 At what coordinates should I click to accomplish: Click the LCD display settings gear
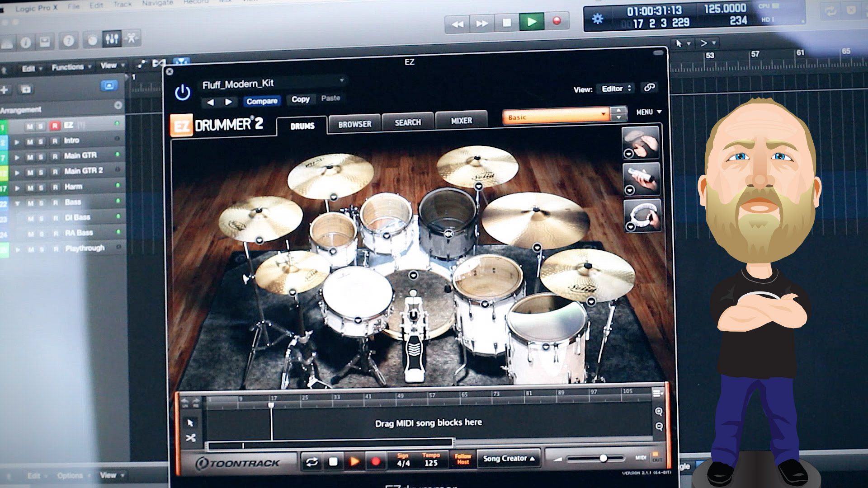click(598, 19)
